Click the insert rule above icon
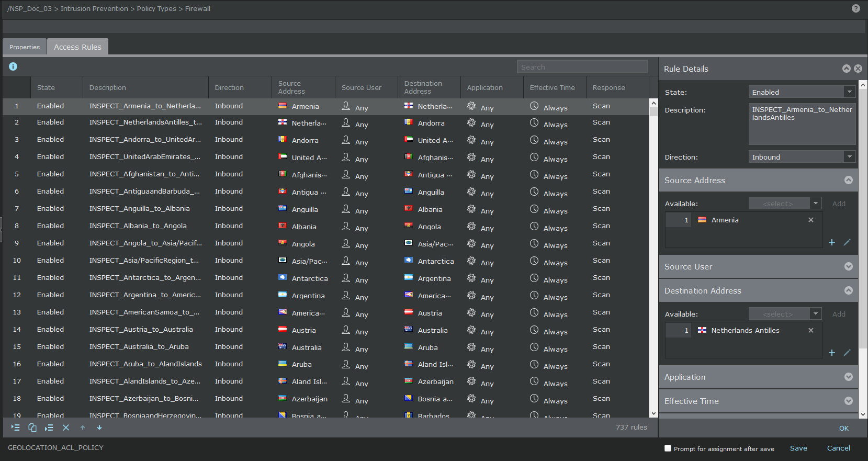The height and width of the screenshot is (461, 868). tap(15, 428)
